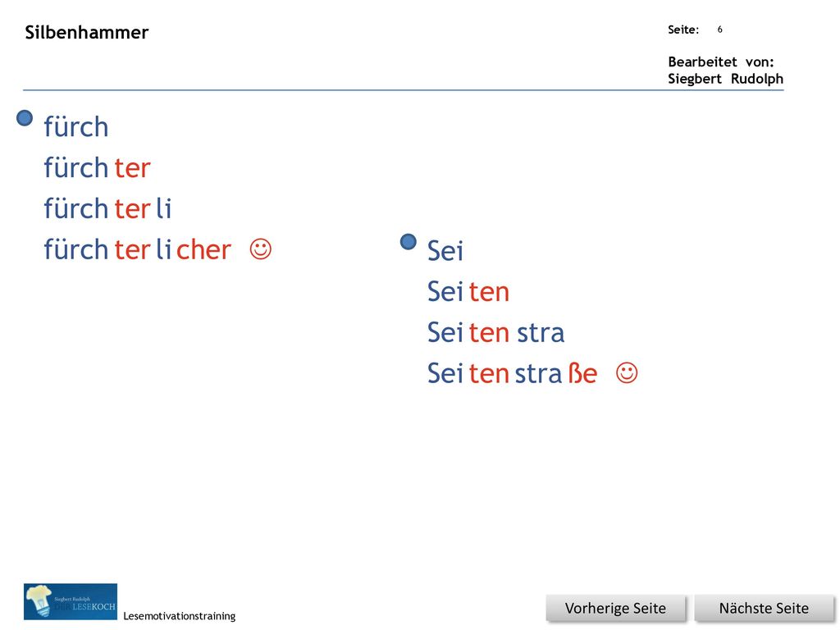Open the Lesekoch logo image

71,601
